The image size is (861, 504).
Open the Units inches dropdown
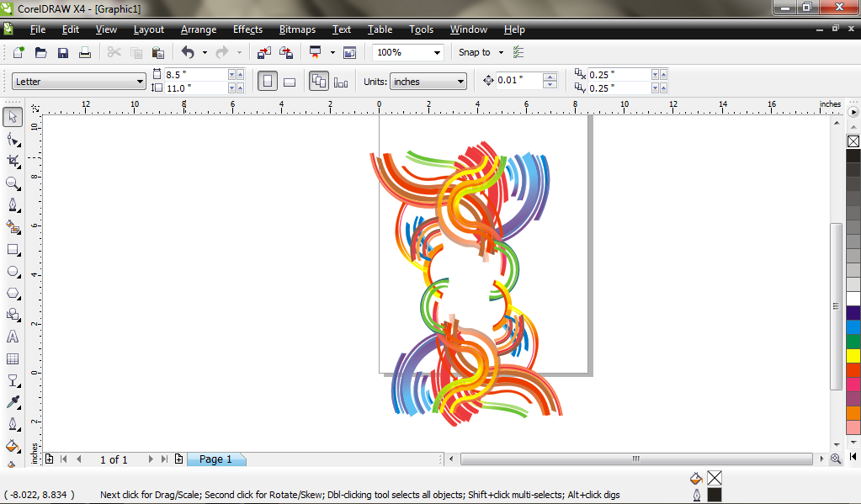pos(460,82)
